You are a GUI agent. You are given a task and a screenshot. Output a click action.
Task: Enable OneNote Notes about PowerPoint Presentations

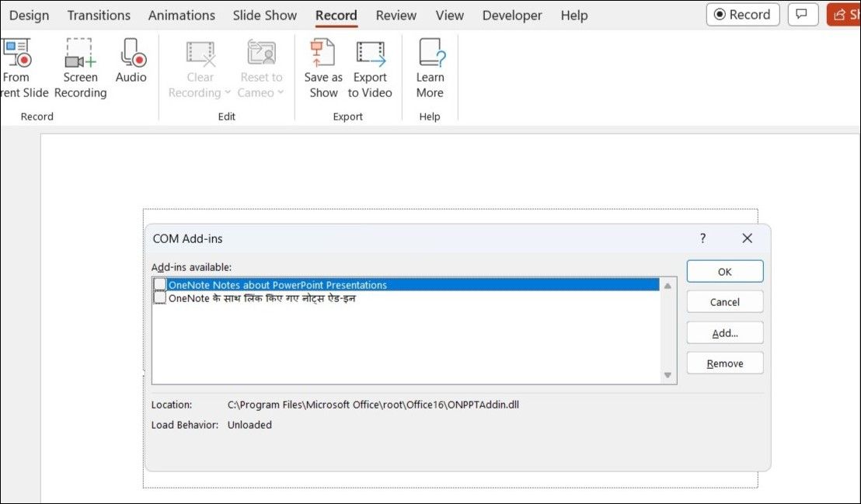pyautogui.click(x=159, y=286)
